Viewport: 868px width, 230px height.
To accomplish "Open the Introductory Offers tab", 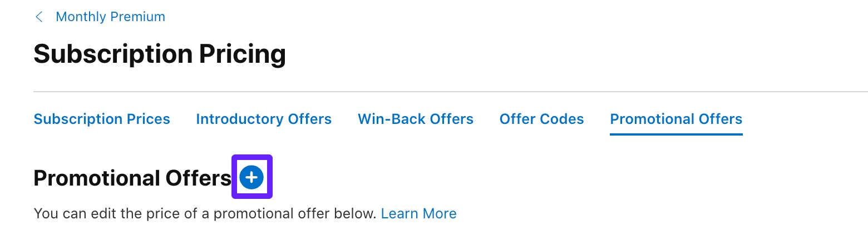I will click(x=264, y=119).
